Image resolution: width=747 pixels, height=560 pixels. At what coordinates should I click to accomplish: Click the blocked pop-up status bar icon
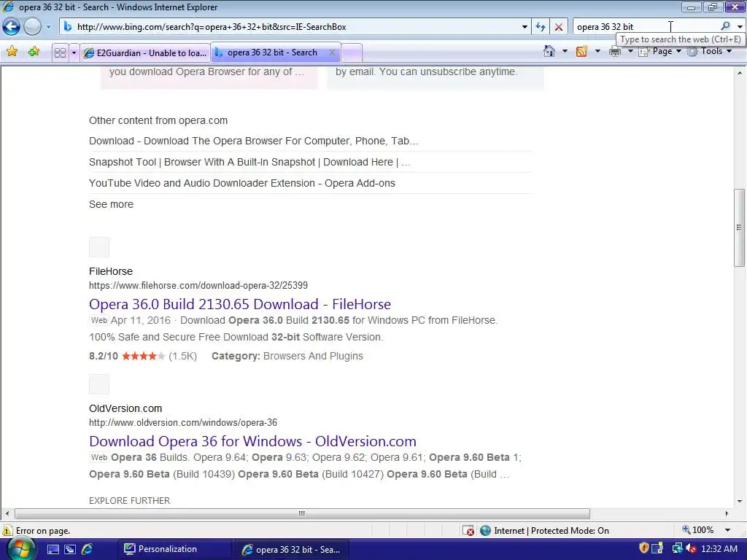click(468, 531)
